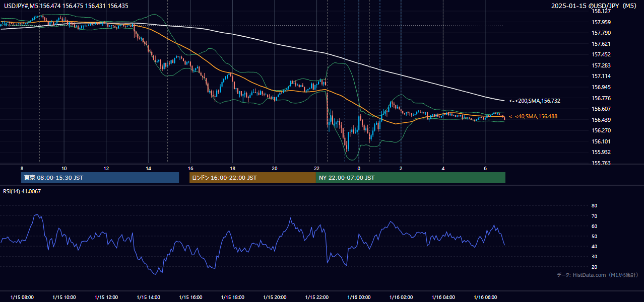Click the chart title '2025-01-15 のUSD/JPY (M5)'
Image resolution: width=644 pixels, height=302 pixels.
point(595,6)
